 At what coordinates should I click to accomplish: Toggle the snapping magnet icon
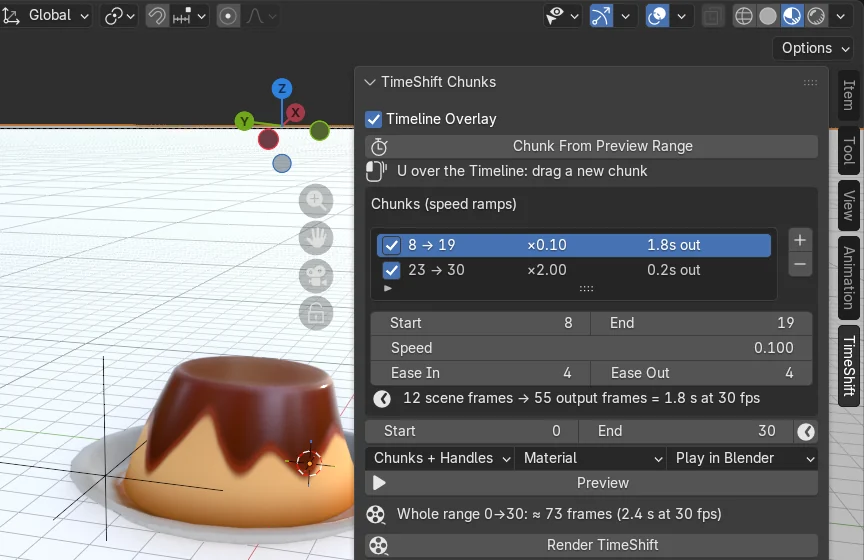(157, 16)
